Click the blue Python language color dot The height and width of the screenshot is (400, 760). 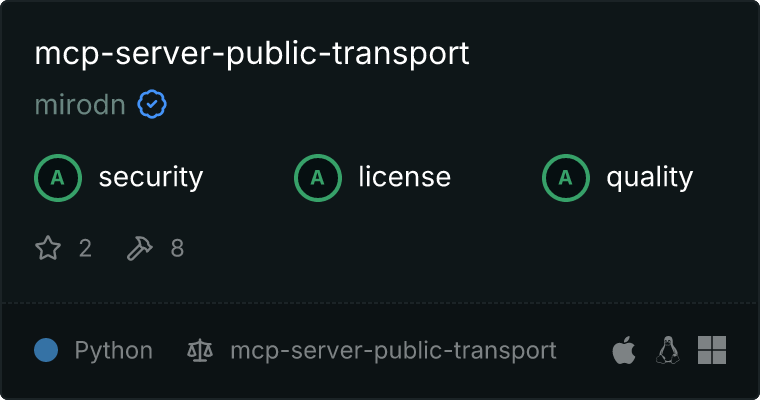(x=46, y=350)
